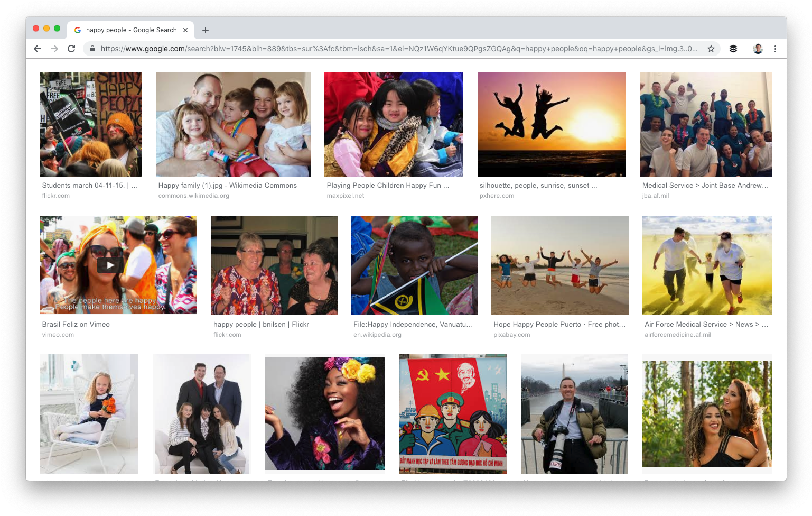
Task: Open the three-dot Chrome menu
Action: [x=775, y=49]
